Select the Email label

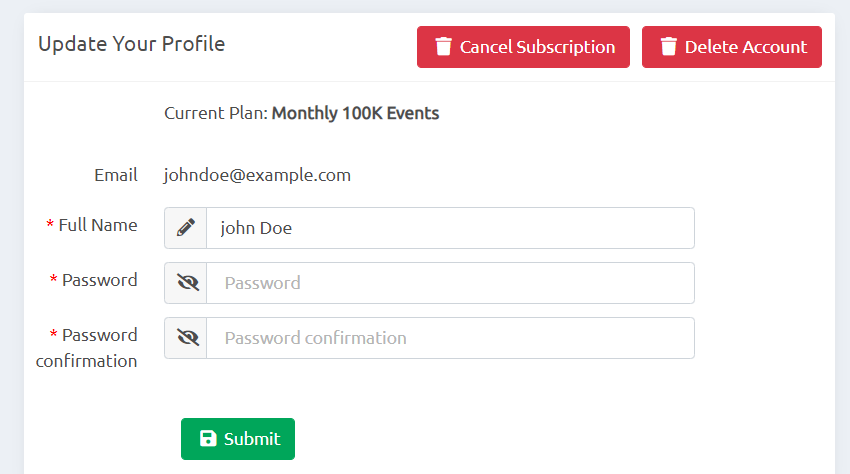115,175
